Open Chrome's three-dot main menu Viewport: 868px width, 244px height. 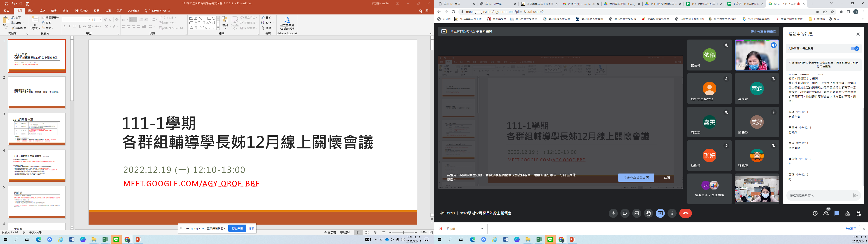coord(863,12)
